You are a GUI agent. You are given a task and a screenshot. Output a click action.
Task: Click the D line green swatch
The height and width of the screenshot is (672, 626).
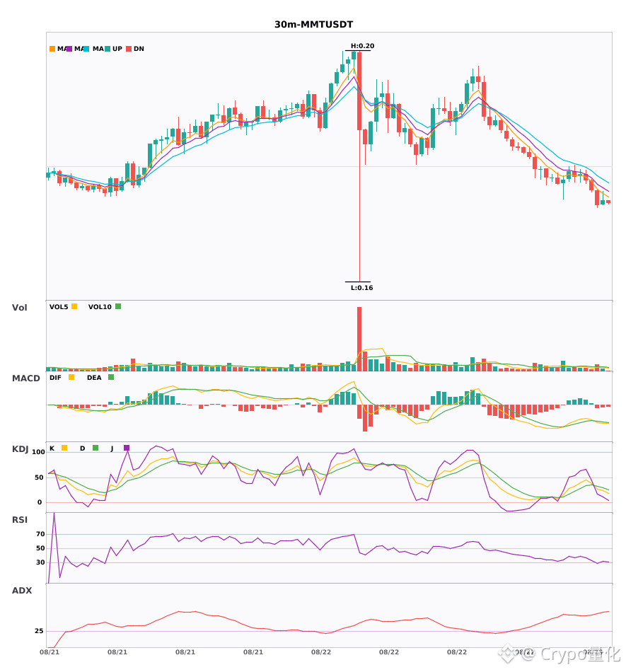[x=95, y=448]
